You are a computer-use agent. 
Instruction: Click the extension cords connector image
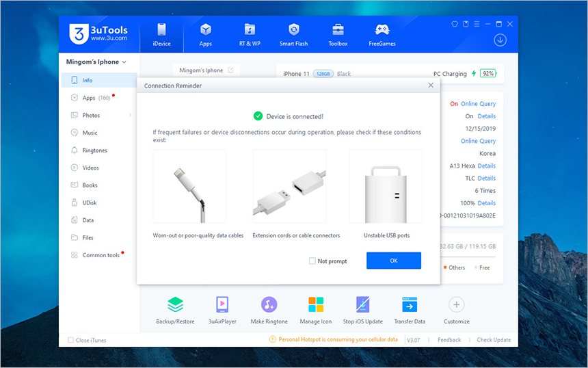coord(289,187)
